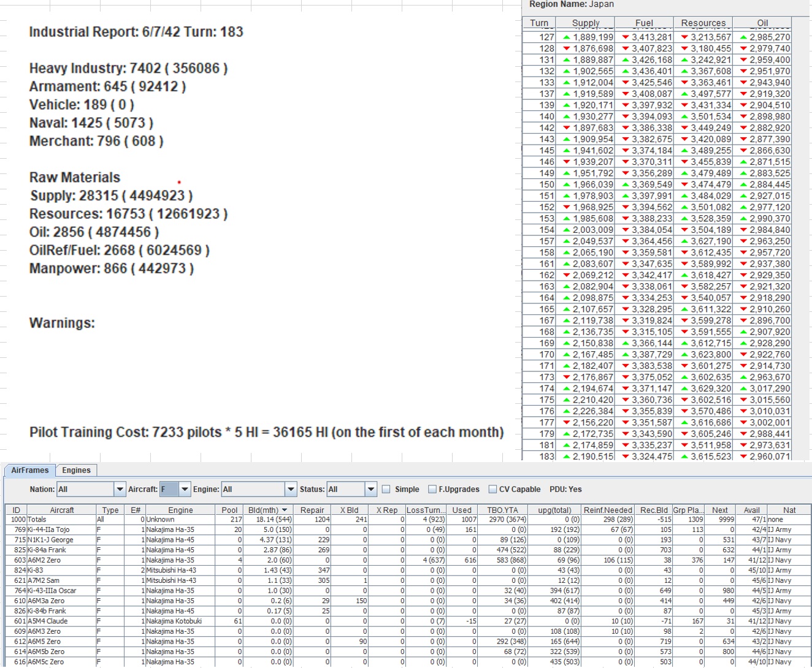Click the upg(total) column header
Screen dimensions: 812x668
coord(554,510)
